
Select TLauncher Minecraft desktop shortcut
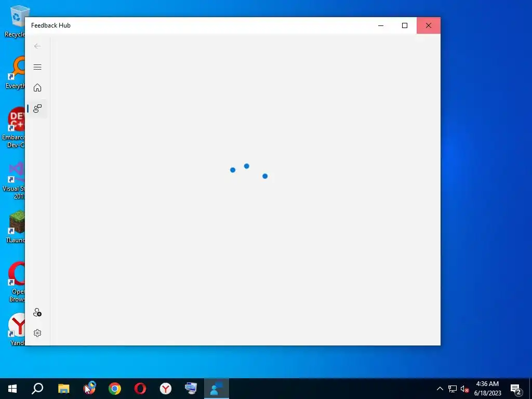(x=16, y=227)
